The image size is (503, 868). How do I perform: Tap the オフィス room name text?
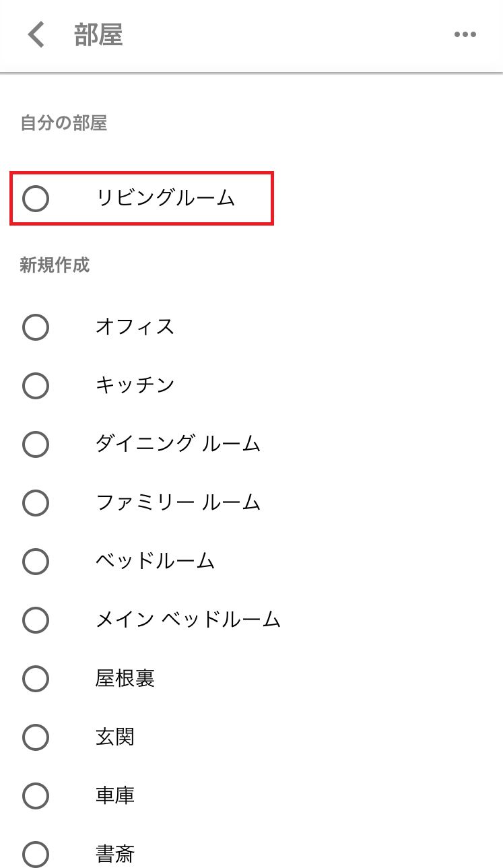tap(135, 327)
